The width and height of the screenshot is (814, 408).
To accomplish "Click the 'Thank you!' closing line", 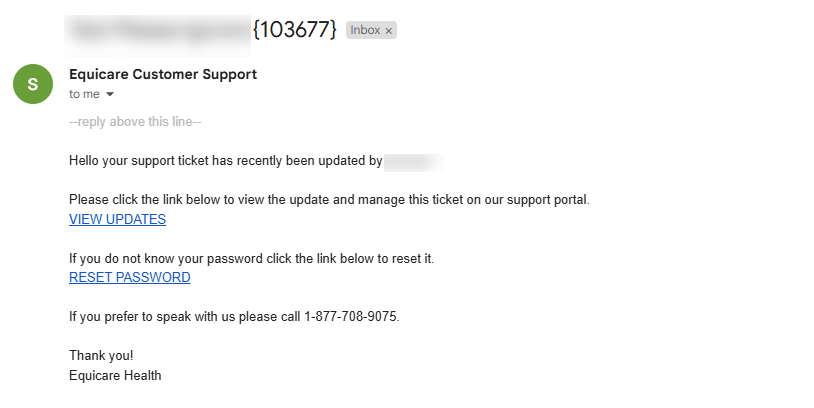I will (x=101, y=355).
